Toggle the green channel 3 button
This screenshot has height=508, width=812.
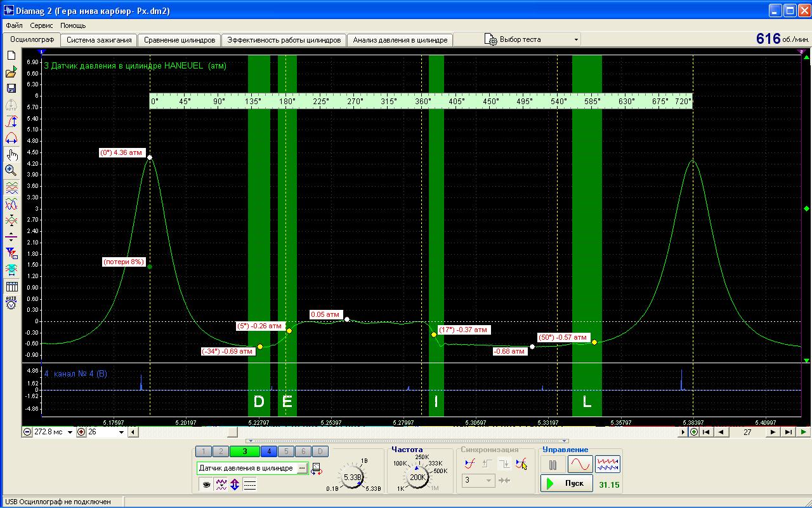pyautogui.click(x=245, y=451)
